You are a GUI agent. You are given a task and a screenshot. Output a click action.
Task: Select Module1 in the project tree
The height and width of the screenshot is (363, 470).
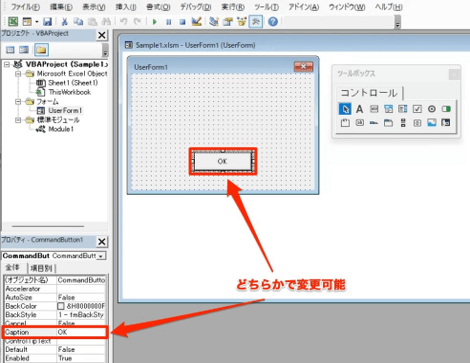coord(61,129)
